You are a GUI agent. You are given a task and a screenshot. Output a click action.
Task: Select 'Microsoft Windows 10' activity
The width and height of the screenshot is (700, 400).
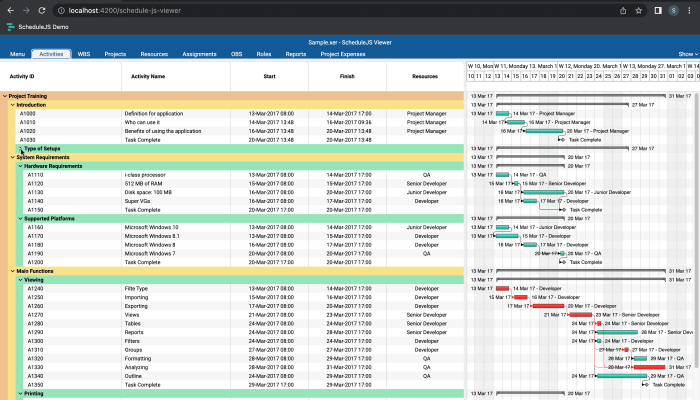tap(151, 227)
